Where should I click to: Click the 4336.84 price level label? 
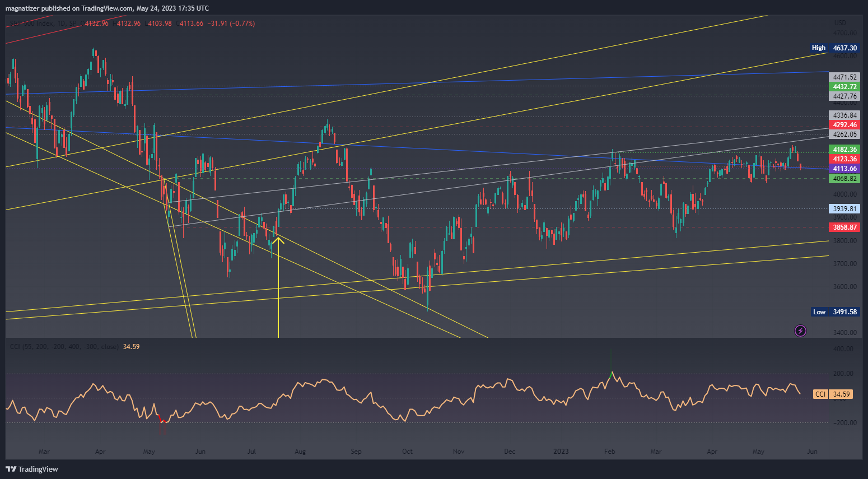pyautogui.click(x=844, y=115)
